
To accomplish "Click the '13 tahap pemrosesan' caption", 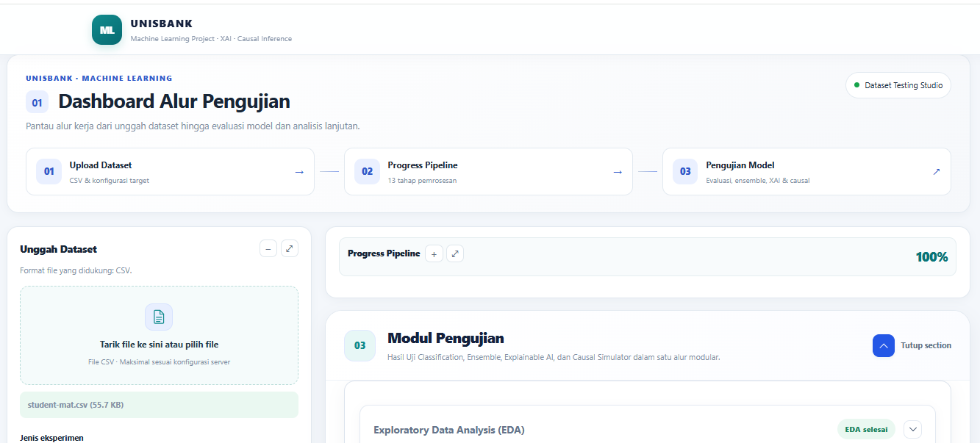I will (422, 181).
